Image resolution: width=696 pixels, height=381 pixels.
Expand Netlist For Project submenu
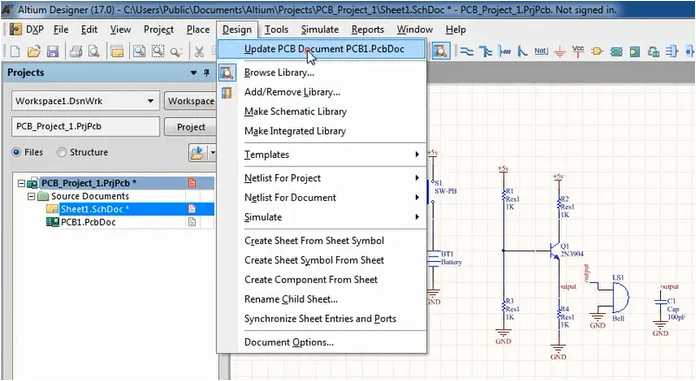click(417, 178)
